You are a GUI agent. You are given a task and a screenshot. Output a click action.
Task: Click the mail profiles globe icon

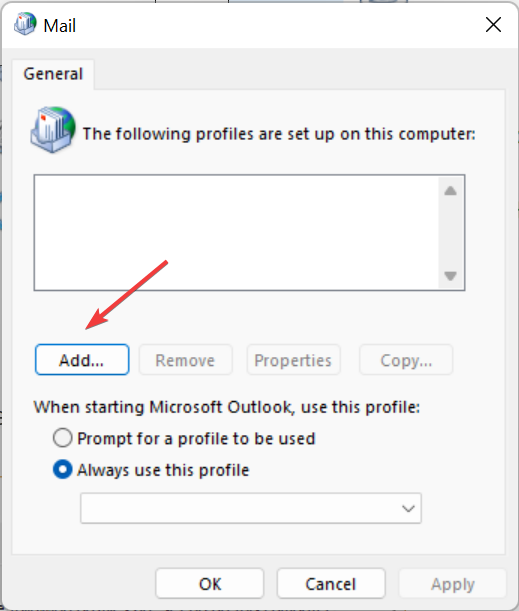point(53,129)
